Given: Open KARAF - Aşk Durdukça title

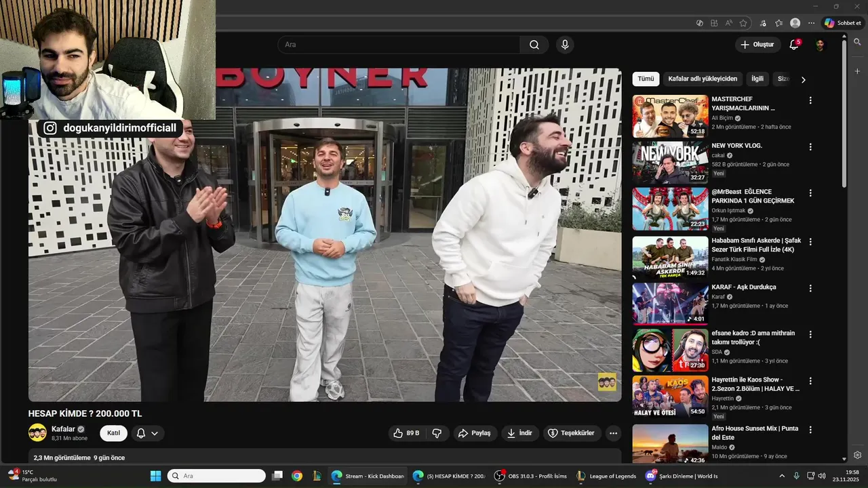Looking at the screenshot, I should 744,287.
